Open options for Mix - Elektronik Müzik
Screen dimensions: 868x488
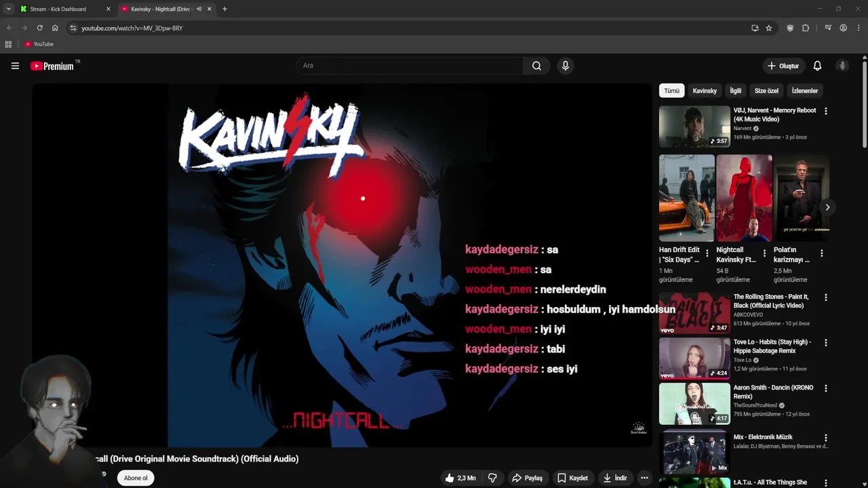tap(825, 438)
